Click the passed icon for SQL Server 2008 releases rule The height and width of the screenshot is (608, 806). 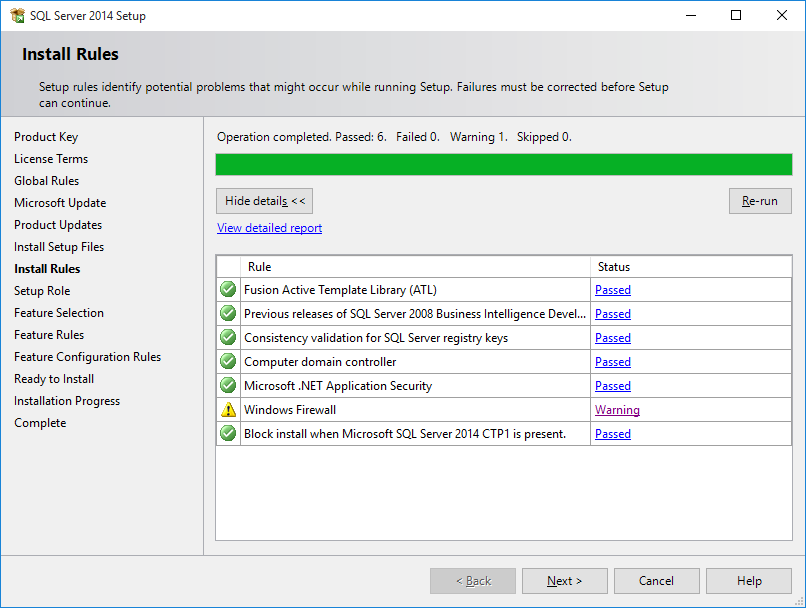pyautogui.click(x=228, y=313)
